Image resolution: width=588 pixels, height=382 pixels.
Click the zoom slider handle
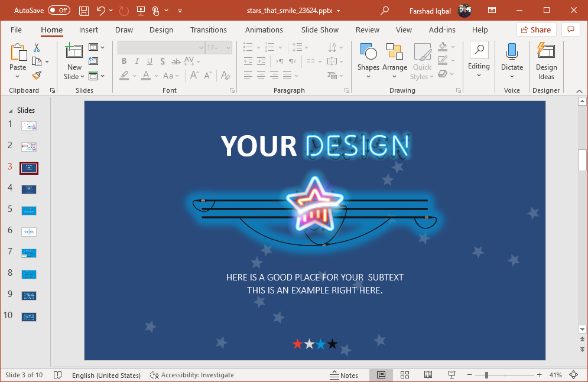point(486,375)
